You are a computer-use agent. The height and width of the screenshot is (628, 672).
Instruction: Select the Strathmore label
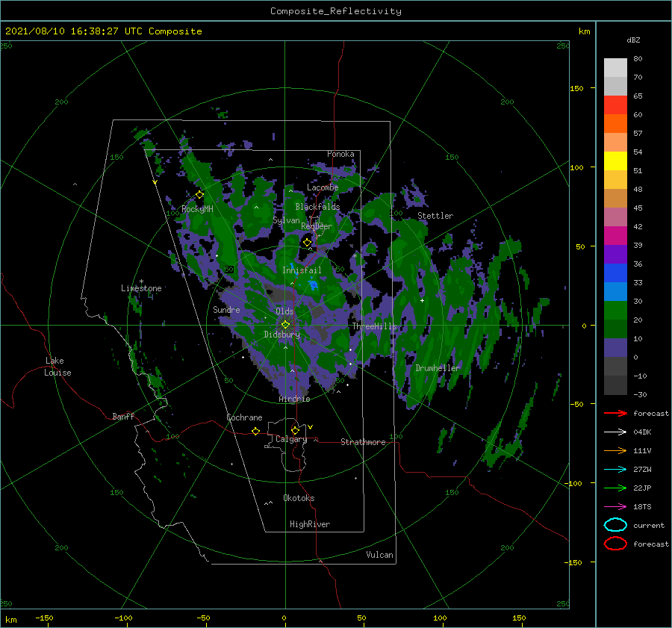(363, 442)
